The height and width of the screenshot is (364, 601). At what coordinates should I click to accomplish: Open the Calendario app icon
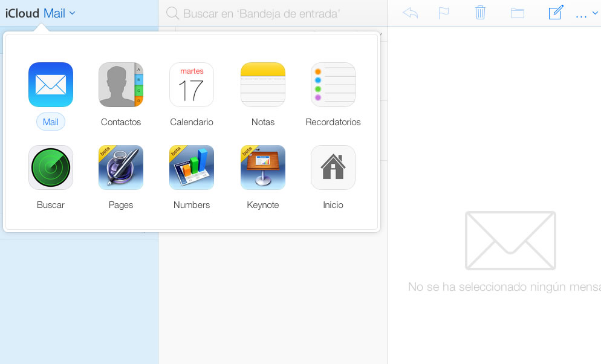pyautogui.click(x=192, y=85)
